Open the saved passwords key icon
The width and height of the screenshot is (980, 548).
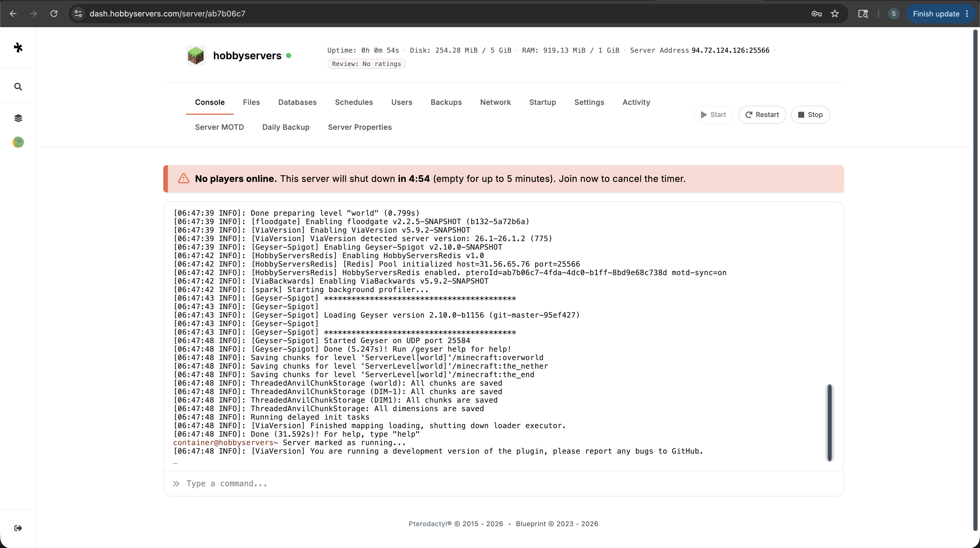click(x=816, y=14)
